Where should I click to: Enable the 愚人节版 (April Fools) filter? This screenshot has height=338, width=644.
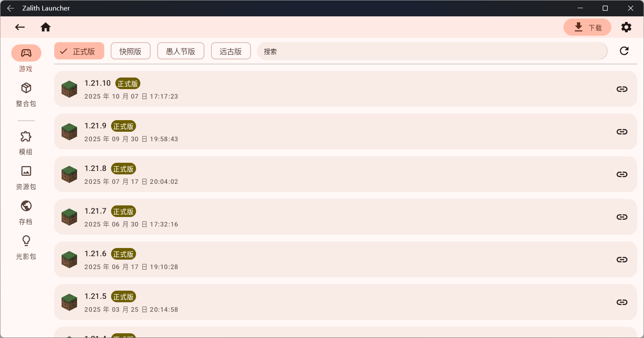(x=180, y=51)
